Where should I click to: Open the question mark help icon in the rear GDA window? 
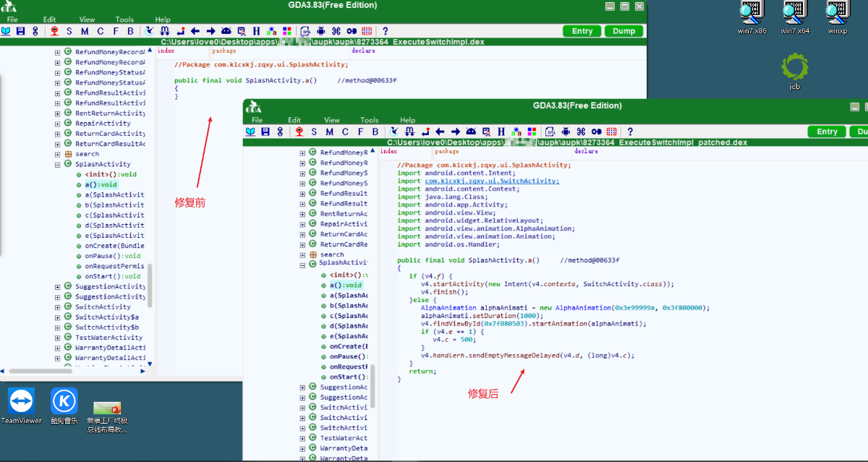click(386, 31)
